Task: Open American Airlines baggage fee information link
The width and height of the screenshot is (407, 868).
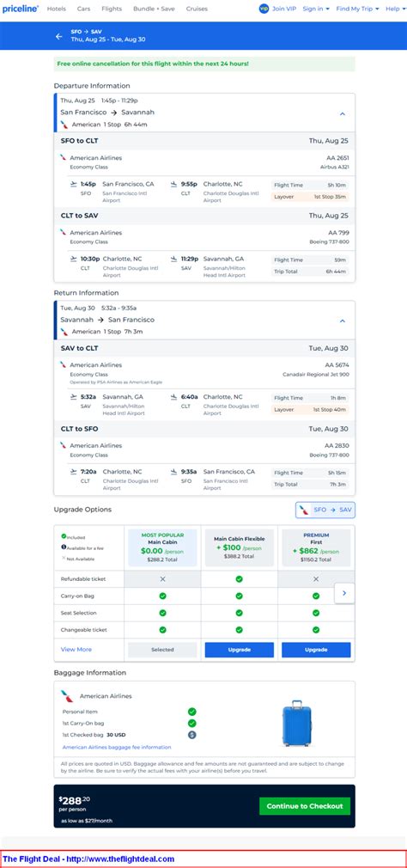Action: point(117,747)
